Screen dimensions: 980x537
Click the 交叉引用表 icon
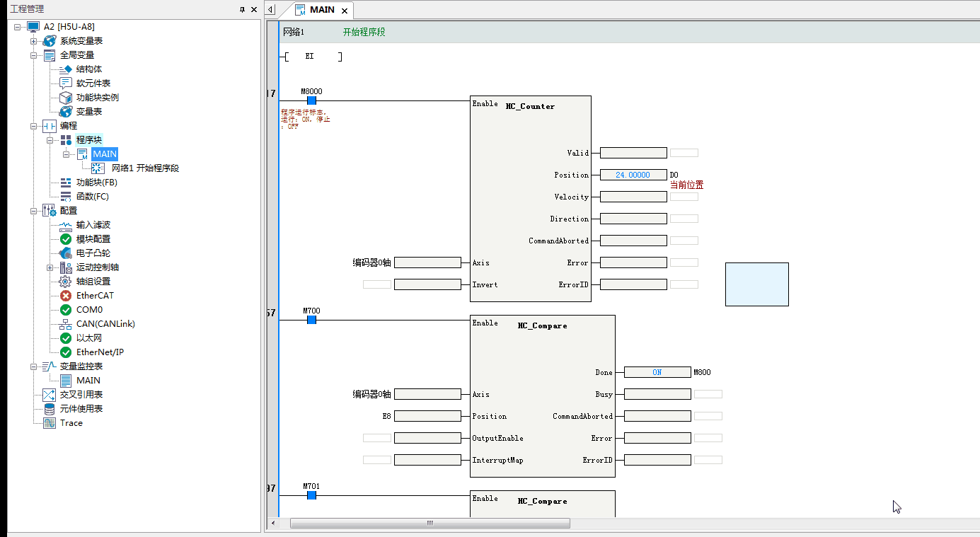[49, 395]
